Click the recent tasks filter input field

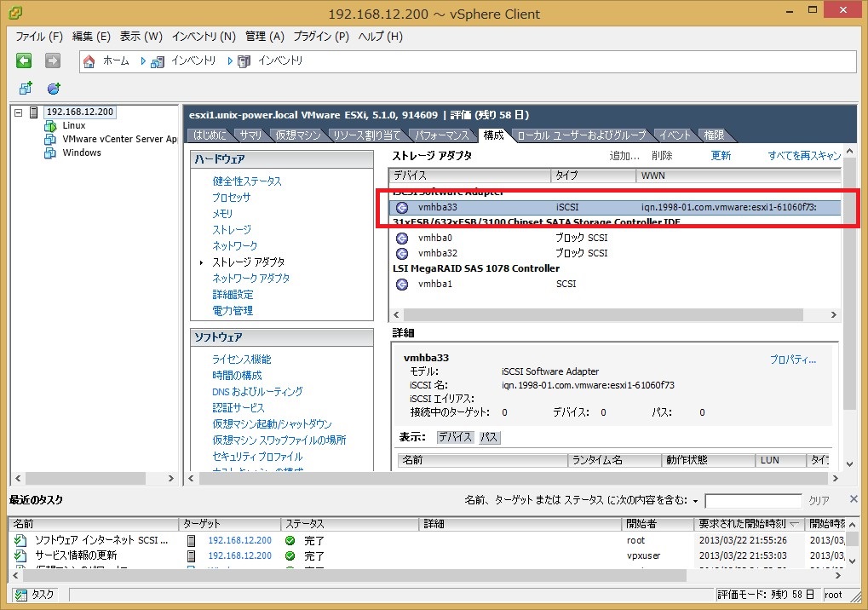(753, 502)
